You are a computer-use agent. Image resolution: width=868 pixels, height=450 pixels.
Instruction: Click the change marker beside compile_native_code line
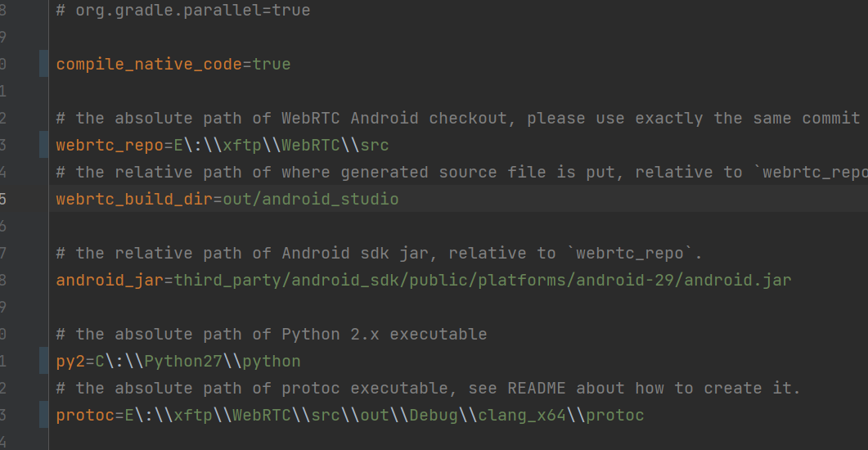pyautogui.click(x=43, y=64)
